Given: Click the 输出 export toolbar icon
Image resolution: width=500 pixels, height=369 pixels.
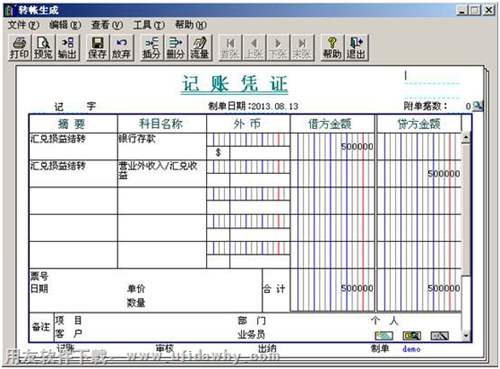Looking at the screenshot, I should point(68,48).
